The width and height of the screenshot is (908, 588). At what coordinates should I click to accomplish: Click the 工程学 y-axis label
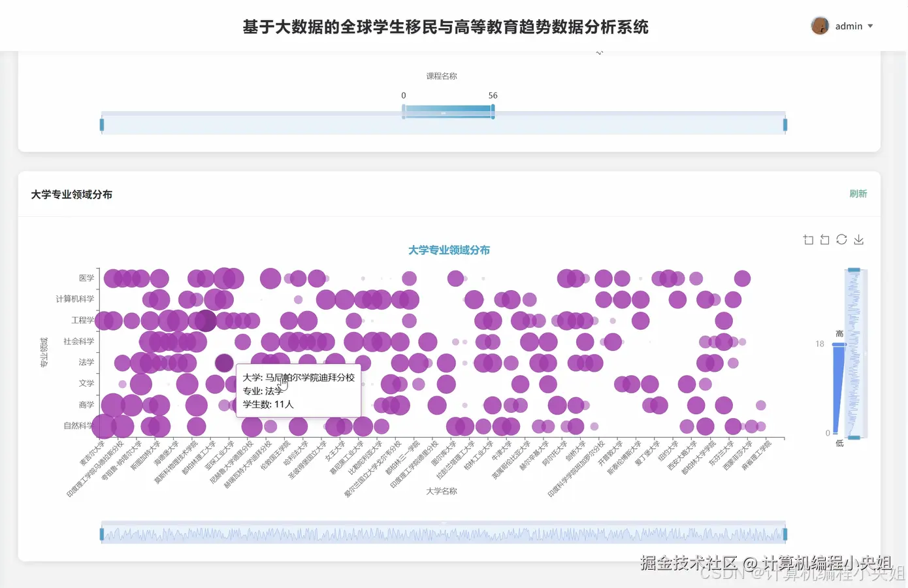82,320
